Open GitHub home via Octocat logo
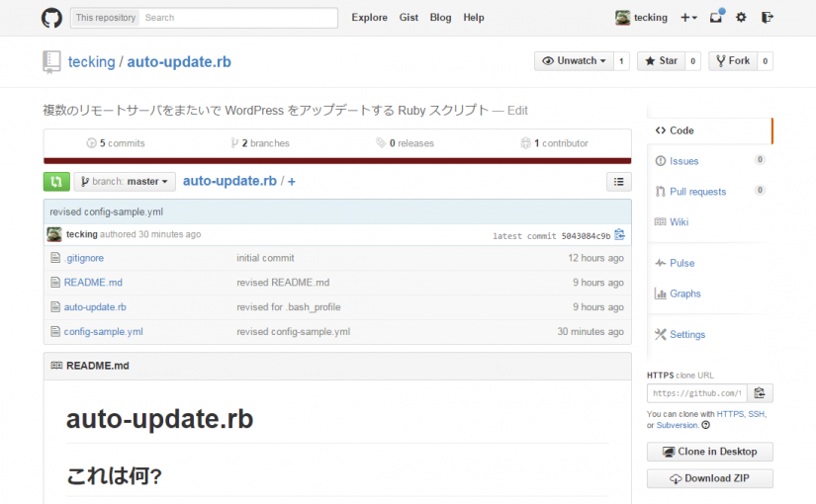 [51, 18]
